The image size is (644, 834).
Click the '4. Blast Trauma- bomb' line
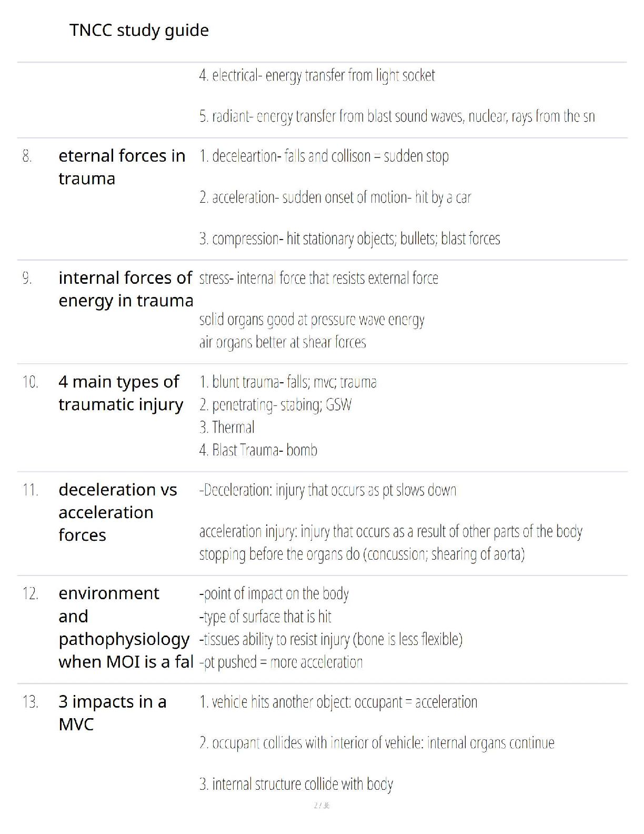(x=258, y=450)
